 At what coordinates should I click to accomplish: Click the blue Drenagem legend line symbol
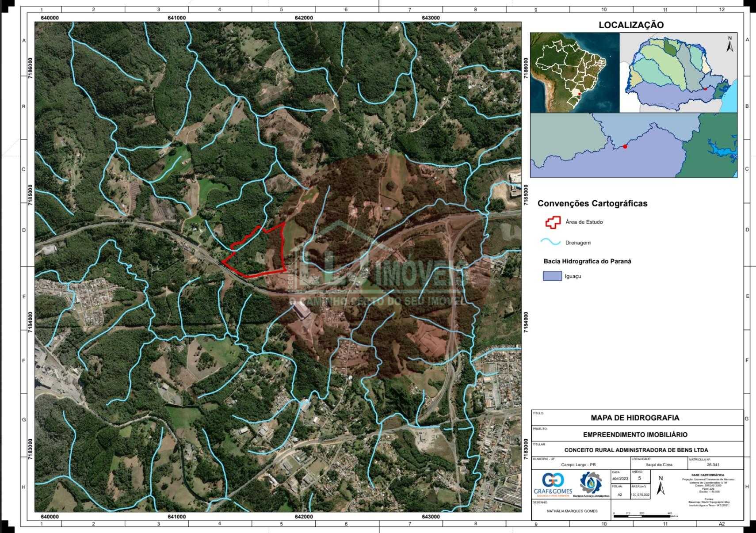[x=551, y=242]
